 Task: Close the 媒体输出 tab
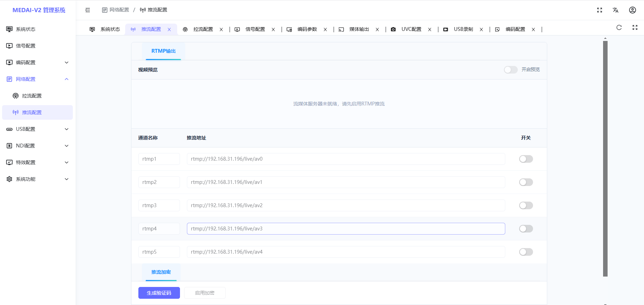coord(377,29)
